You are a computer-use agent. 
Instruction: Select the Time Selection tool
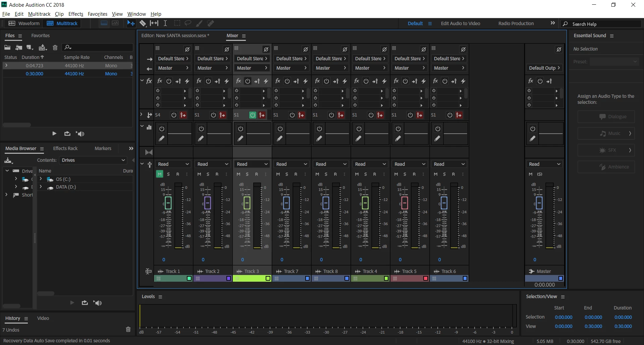click(x=165, y=23)
